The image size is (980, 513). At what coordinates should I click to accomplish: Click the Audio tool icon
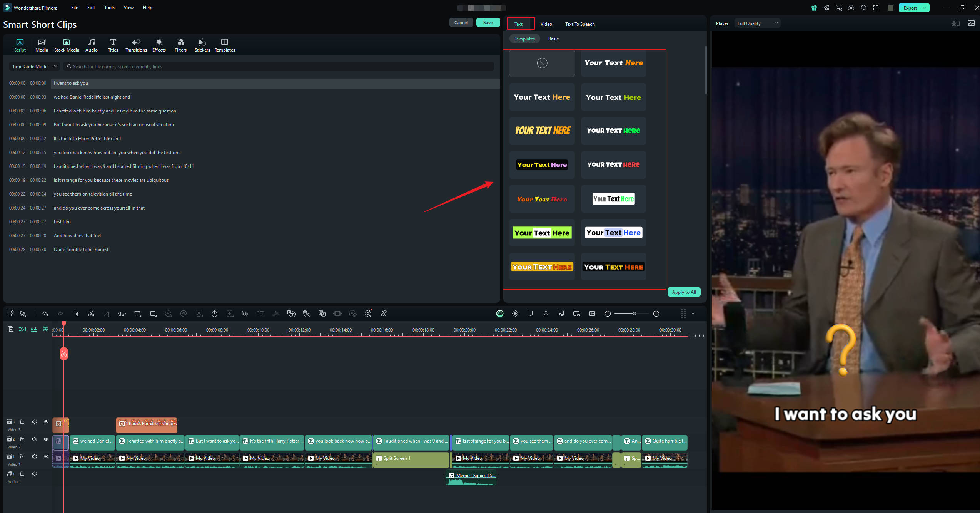pos(91,45)
